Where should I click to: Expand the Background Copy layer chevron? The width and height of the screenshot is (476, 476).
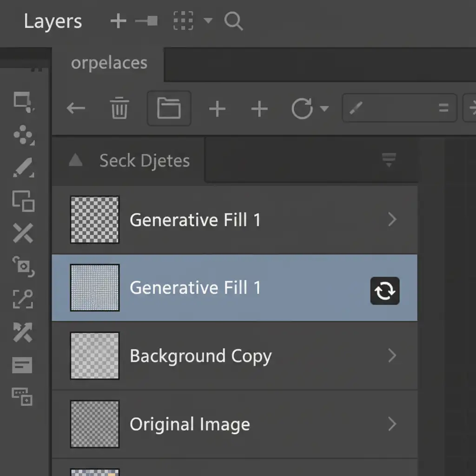coord(392,356)
